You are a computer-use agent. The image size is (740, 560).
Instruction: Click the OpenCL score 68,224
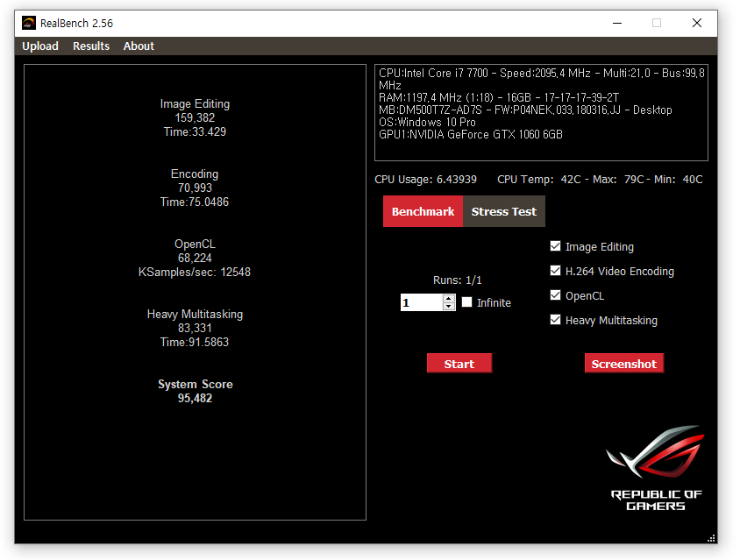(195, 258)
